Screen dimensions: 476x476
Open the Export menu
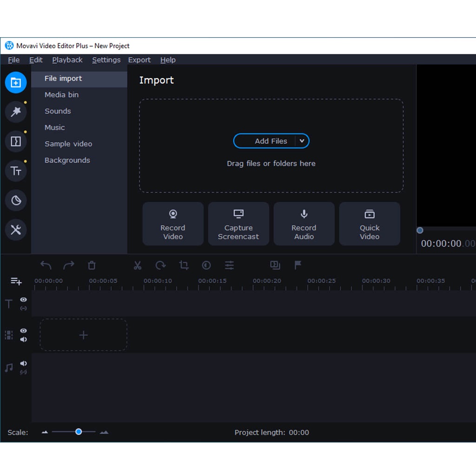coord(139,60)
